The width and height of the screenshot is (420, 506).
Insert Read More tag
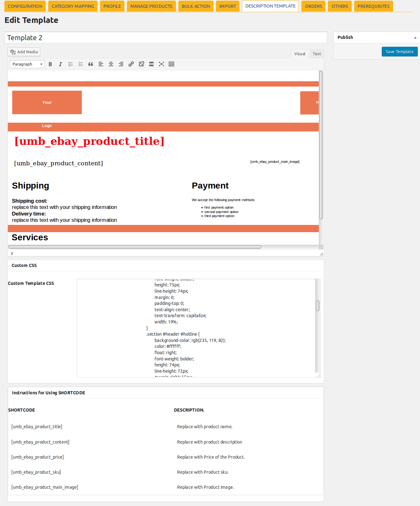point(151,64)
